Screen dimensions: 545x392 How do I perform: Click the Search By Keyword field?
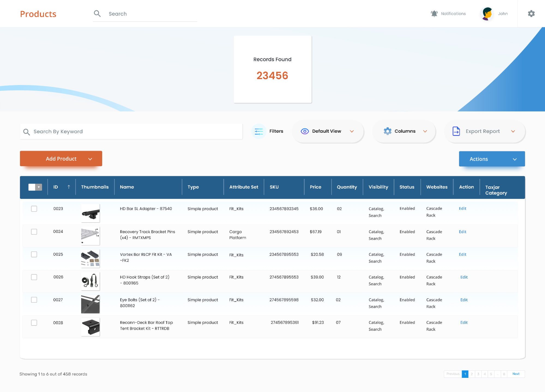pos(131,132)
